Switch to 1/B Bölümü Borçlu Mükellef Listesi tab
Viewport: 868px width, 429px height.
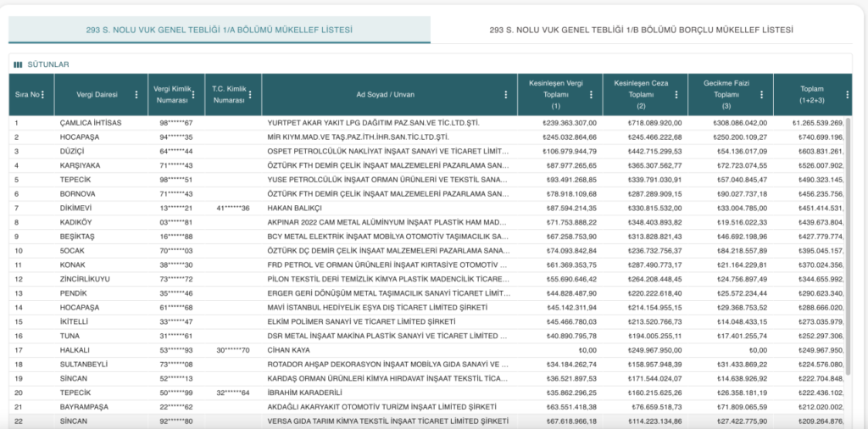(x=641, y=30)
